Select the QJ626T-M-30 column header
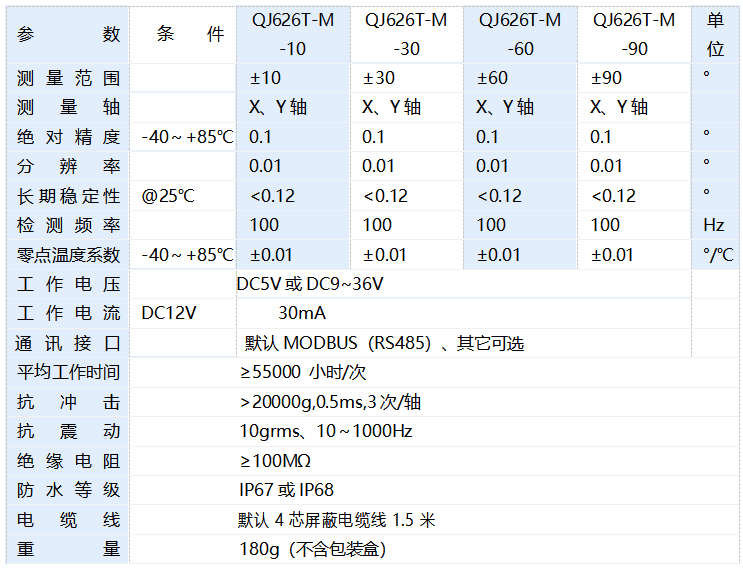743x570 pixels. click(x=406, y=34)
